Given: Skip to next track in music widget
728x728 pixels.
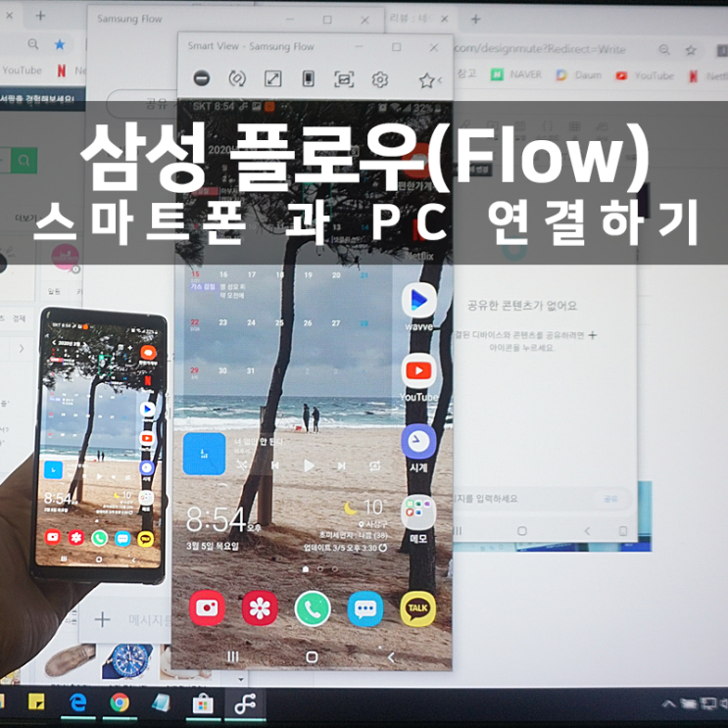Looking at the screenshot, I should point(342,465).
